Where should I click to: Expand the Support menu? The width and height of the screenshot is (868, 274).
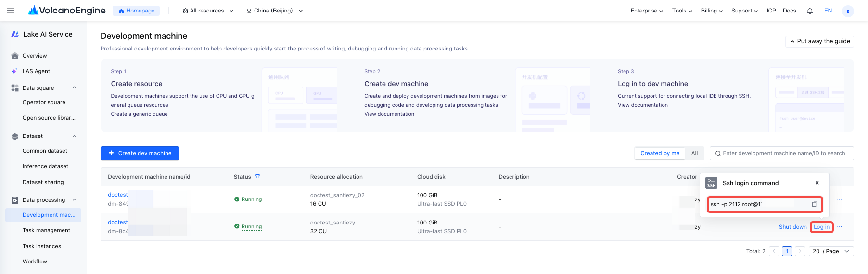(744, 11)
